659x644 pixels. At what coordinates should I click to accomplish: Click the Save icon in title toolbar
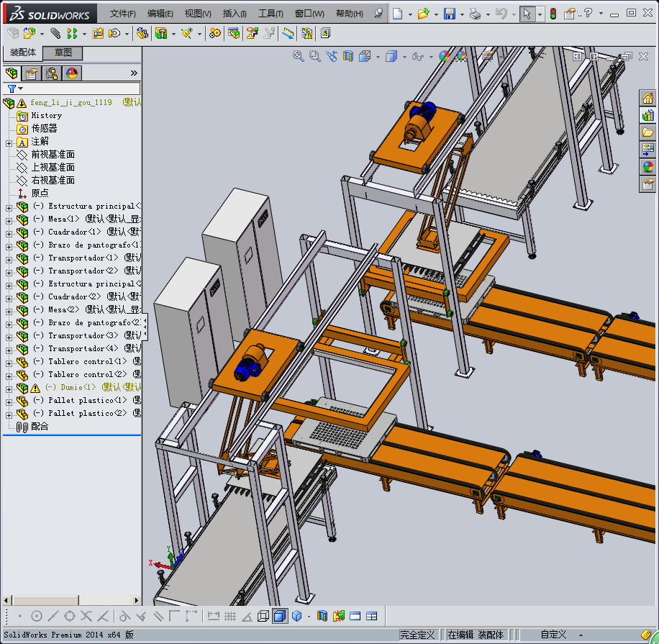point(449,14)
